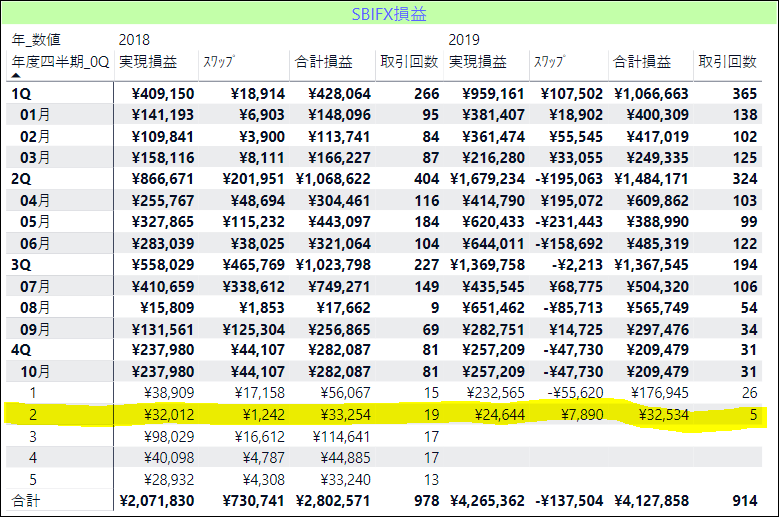Click the ¥1,023,798 cell in the 3Q row
The height and width of the screenshot is (517, 779).
pos(333,265)
